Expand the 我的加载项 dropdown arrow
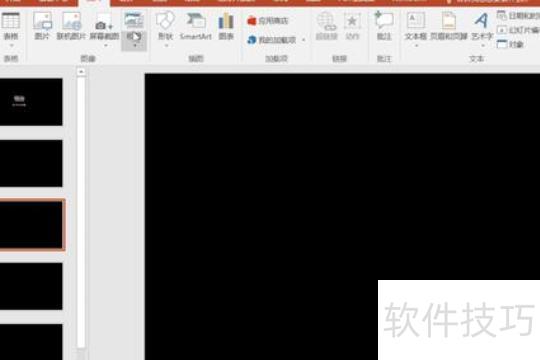The height and width of the screenshot is (360, 540). [303, 40]
